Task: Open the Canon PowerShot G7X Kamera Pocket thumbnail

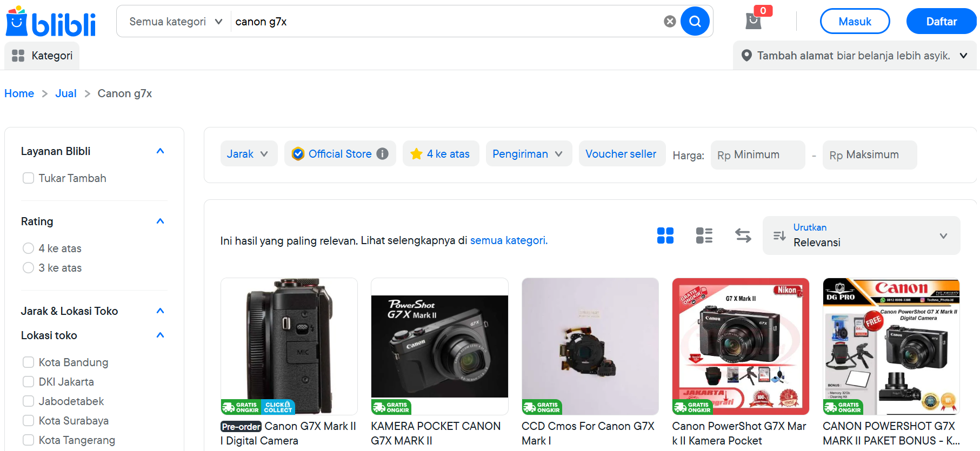Action: click(x=741, y=346)
